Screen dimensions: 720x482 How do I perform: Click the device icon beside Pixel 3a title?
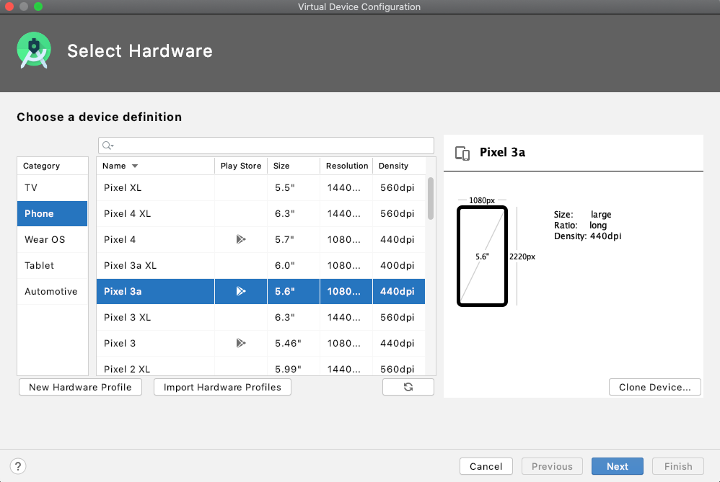coord(462,153)
